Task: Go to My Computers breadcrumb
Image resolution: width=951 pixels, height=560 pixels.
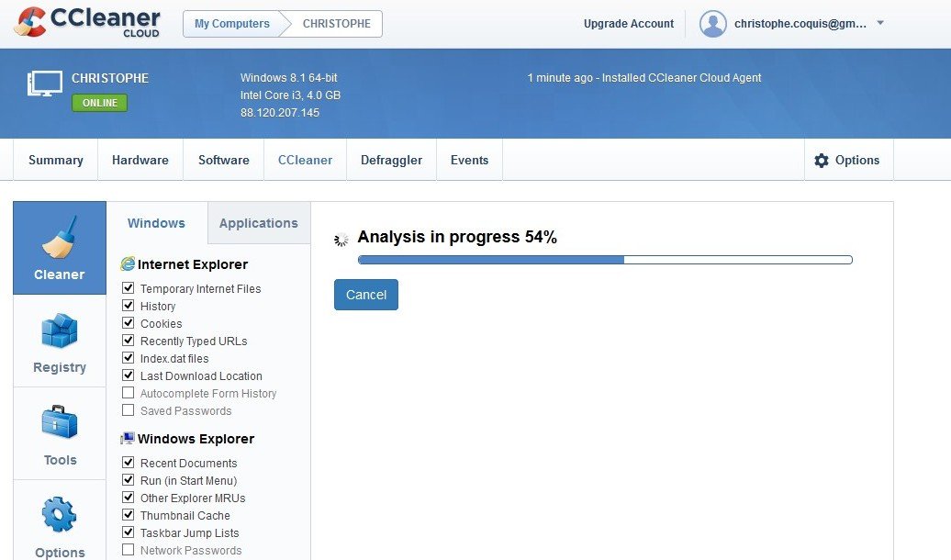Action: [x=232, y=24]
